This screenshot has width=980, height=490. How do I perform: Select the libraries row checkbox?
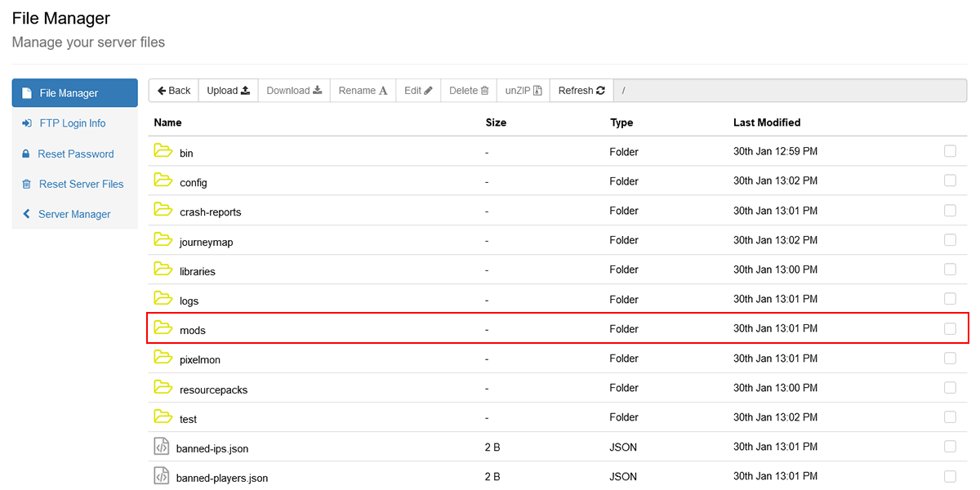(950, 269)
